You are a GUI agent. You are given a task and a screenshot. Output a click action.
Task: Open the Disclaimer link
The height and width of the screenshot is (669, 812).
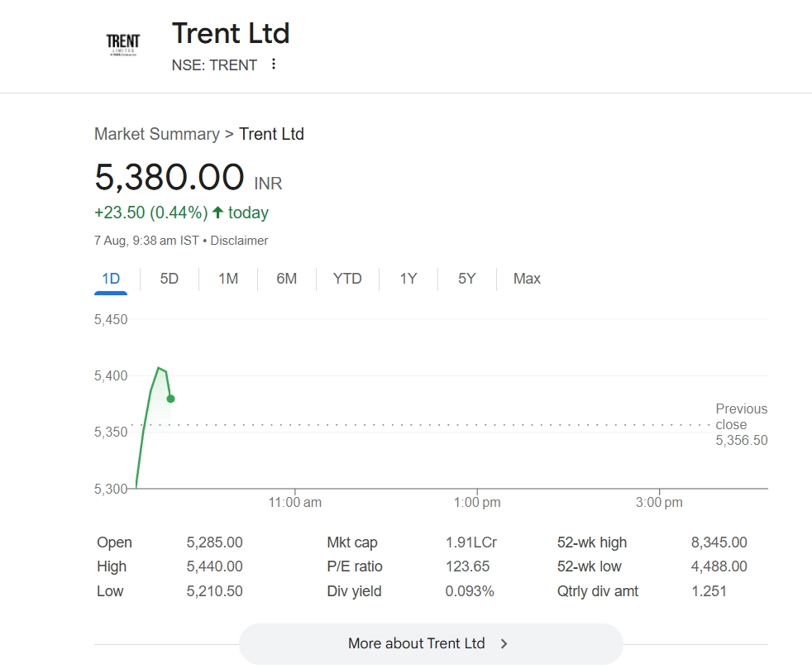[239, 241]
